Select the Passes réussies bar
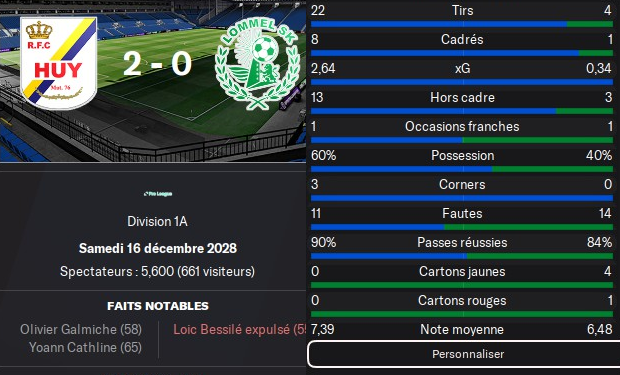 point(462,256)
